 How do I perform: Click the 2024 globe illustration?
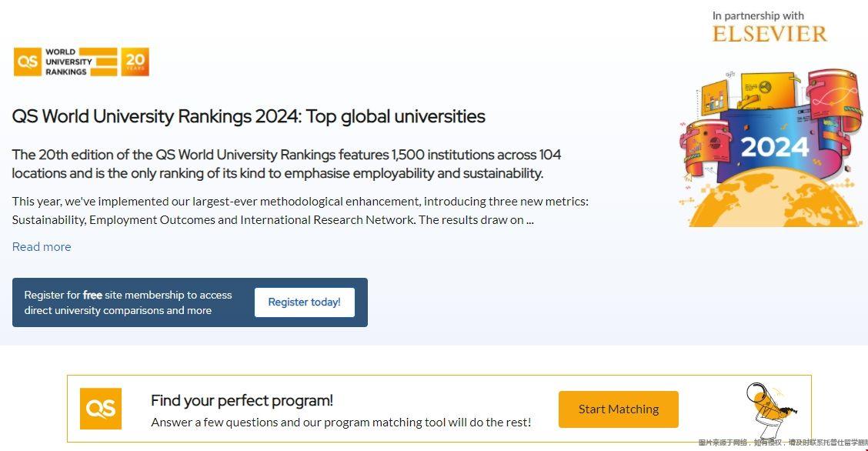pos(770,148)
